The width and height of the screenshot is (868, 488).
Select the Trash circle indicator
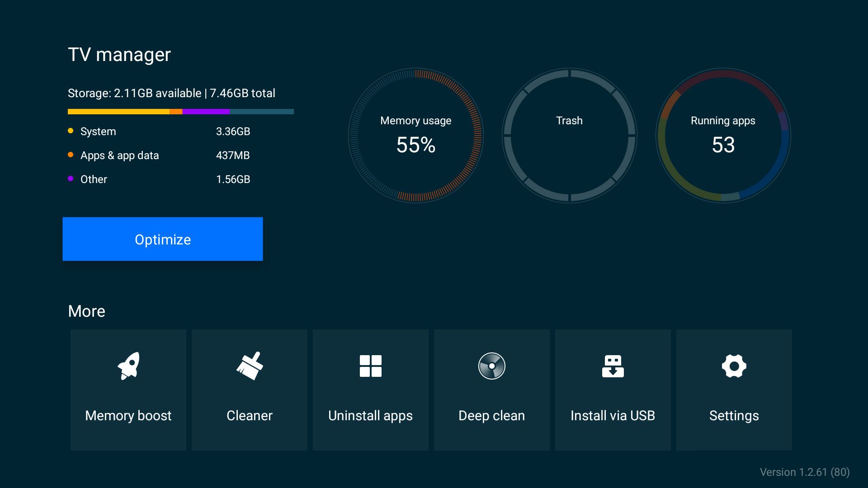[570, 136]
